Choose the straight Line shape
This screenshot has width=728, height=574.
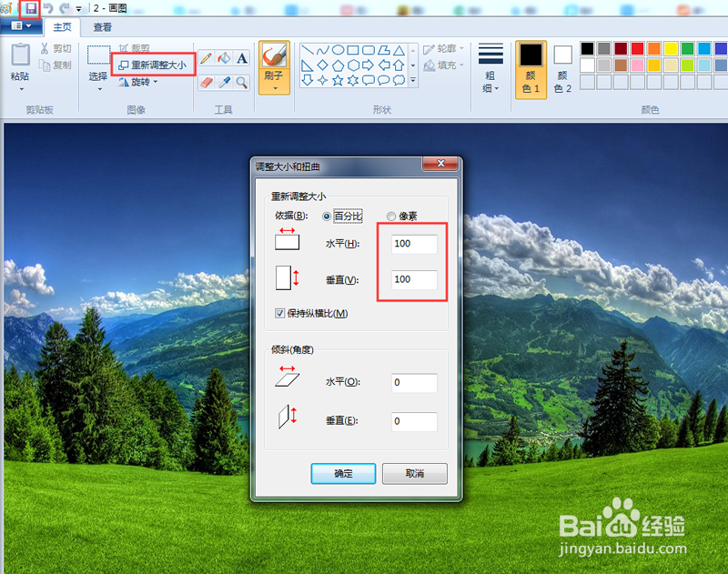[307, 50]
